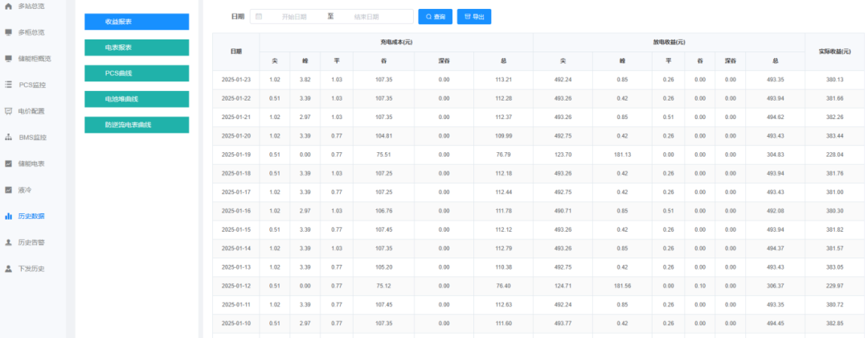Click the calendar icon in date field

[x=259, y=16]
